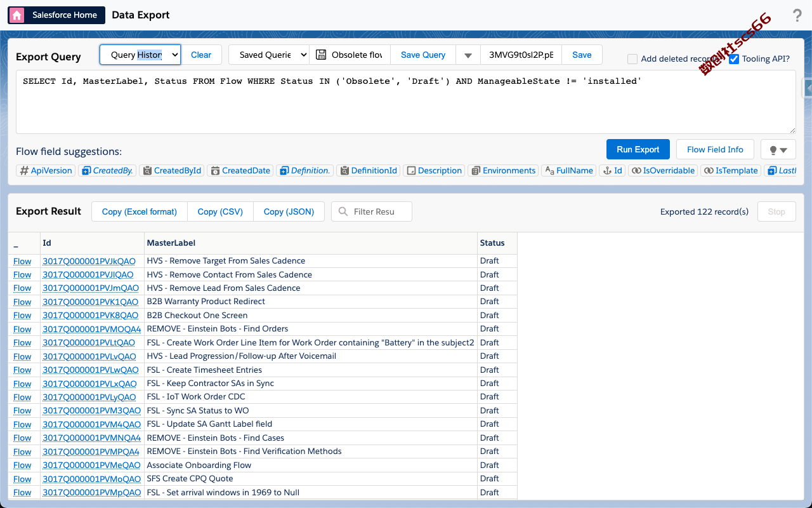This screenshot has height=508, width=812.
Task: Select 'SFS Create CPQ Quote' cell
Action: tap(311, 479)
